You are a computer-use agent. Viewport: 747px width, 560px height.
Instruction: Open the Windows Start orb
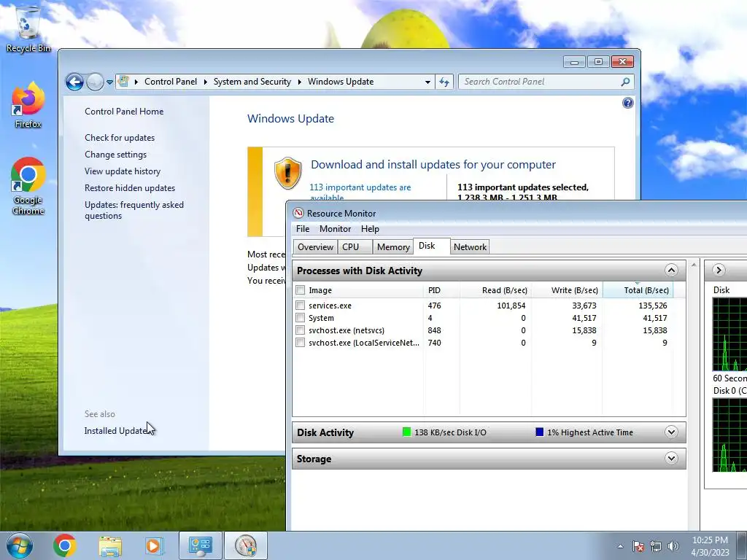click(20, 545)
